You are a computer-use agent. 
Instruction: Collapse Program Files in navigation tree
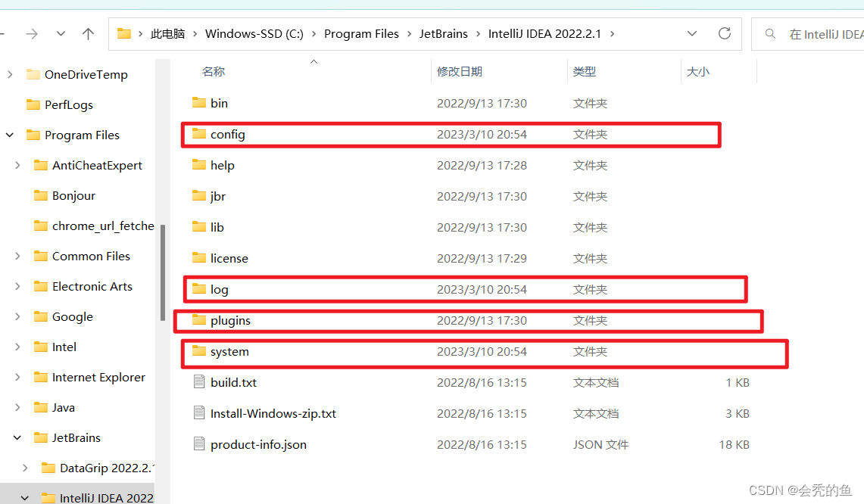coord(10,135)
